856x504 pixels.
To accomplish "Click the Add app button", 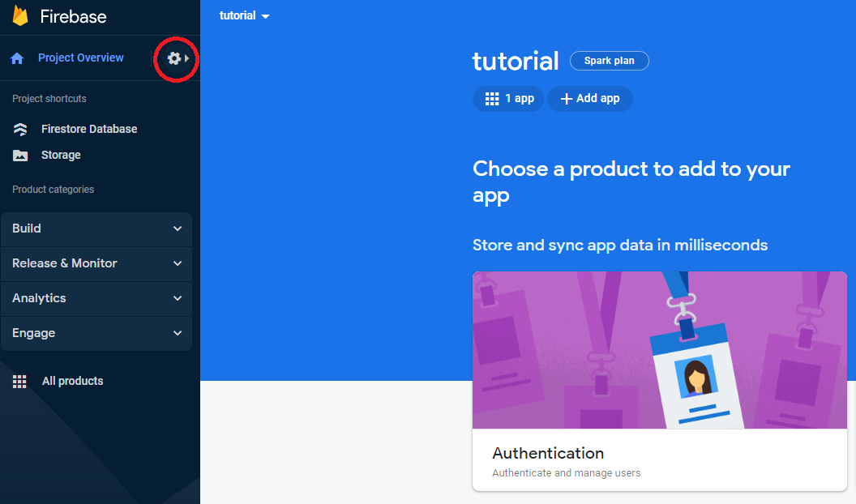I will coord(589,98).
